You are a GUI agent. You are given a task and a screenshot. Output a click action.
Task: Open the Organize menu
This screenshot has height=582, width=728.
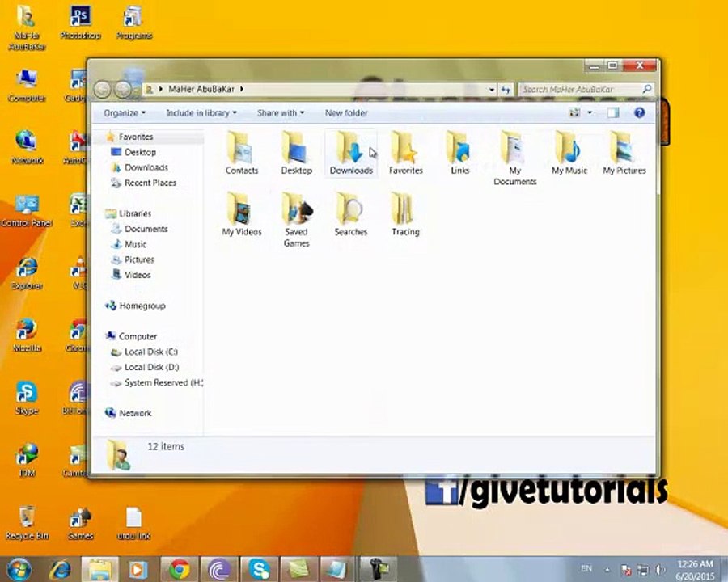(125, 113)
